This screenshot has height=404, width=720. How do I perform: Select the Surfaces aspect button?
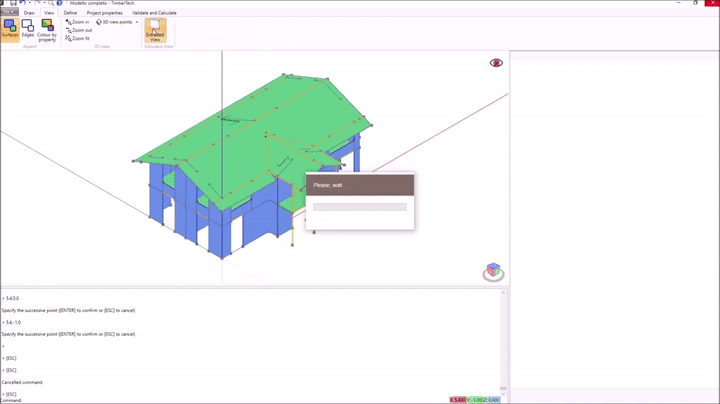pos(9,29)
